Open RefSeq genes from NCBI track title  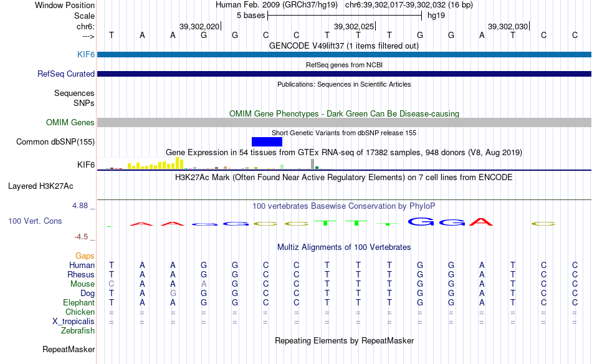coord(344,65)
